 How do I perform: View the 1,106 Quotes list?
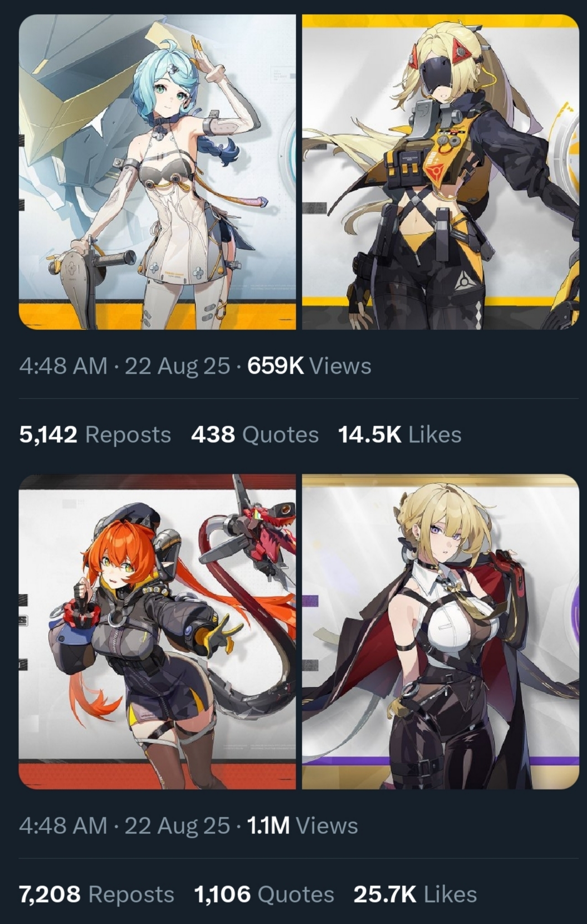(264, 894)
